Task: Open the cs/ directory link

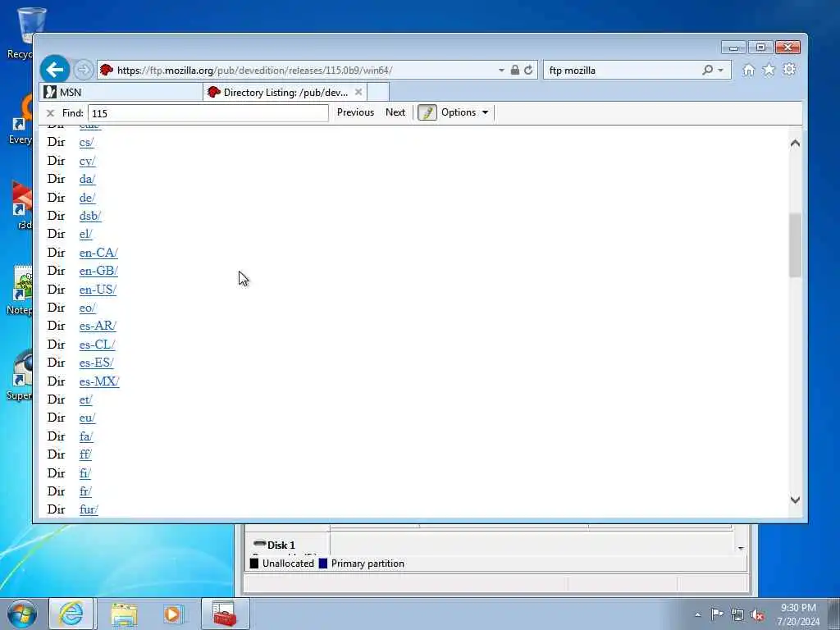Action: pyautogui.click(x=86, y=142)
